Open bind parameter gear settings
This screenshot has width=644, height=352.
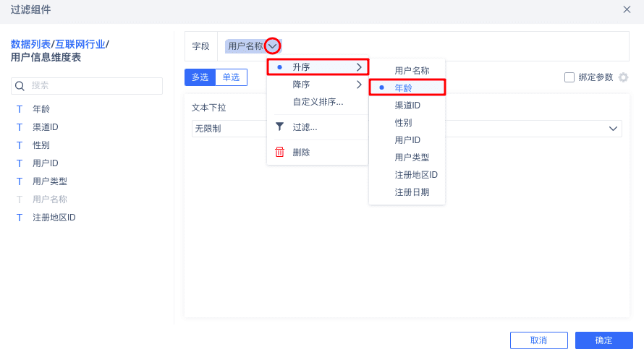tap(623, 77)
